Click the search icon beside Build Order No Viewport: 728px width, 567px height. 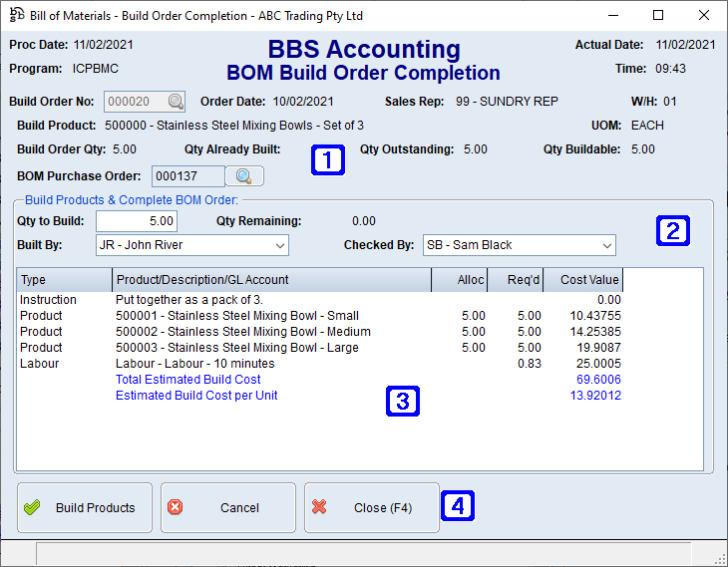click(x=176, y=102)
